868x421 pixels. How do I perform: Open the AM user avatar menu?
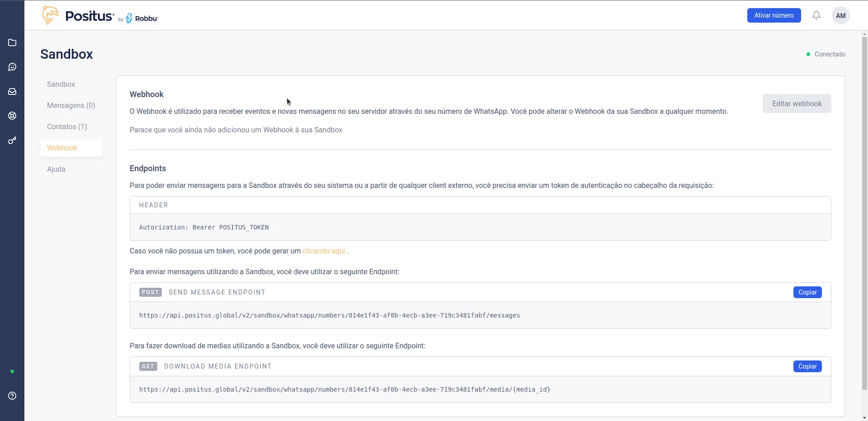841,15
